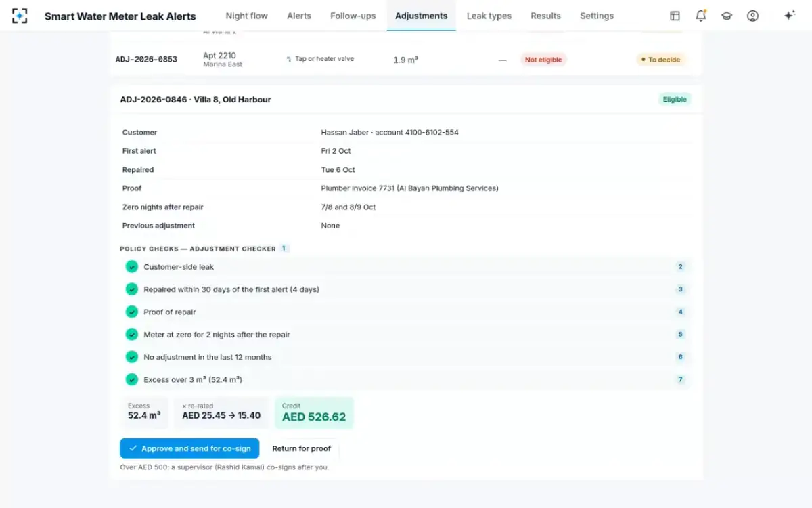This screenshot has height=508, width=812.
Task: Click the Customer-side leak green check icon
Action: click(132, 267)
